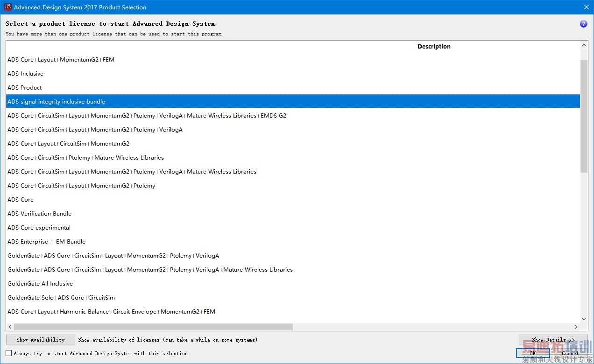Image resolution: width=594 pixels, height=364 pixels.
Task: Close the Product Selection dialog
Action: click(587, 7)
